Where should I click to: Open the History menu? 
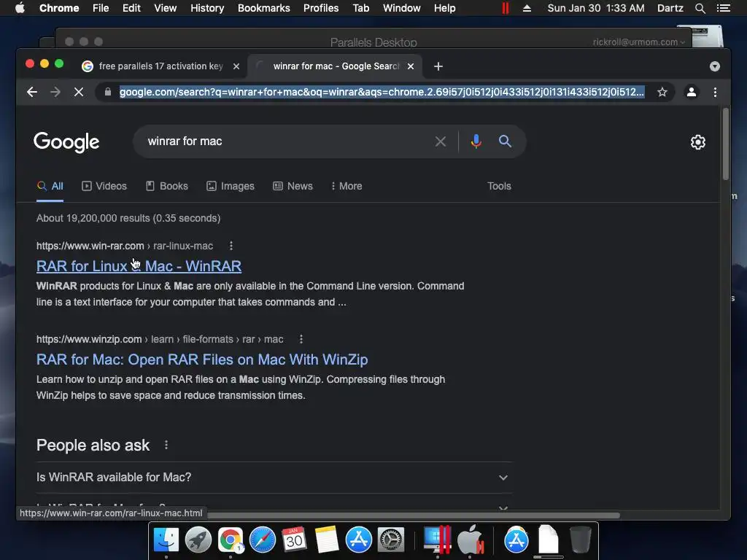click(x=207, y=8)
